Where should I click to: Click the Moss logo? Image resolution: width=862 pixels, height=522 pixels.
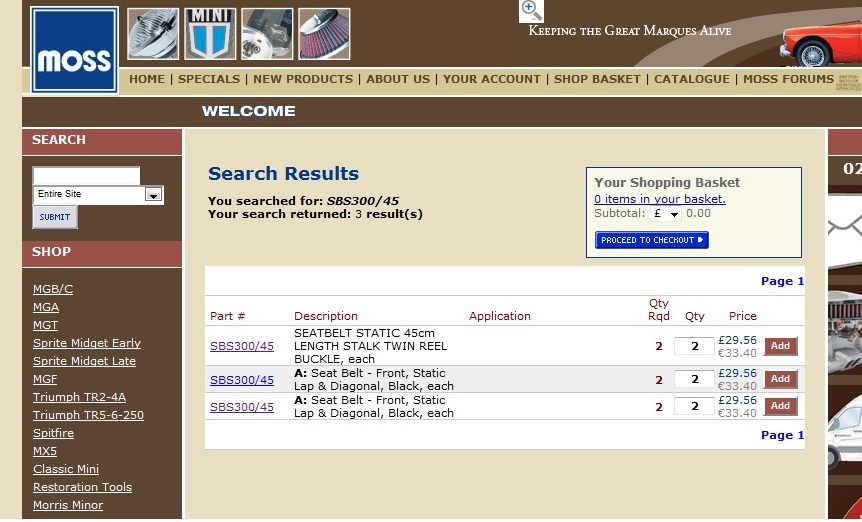click(x=74, y=49)
